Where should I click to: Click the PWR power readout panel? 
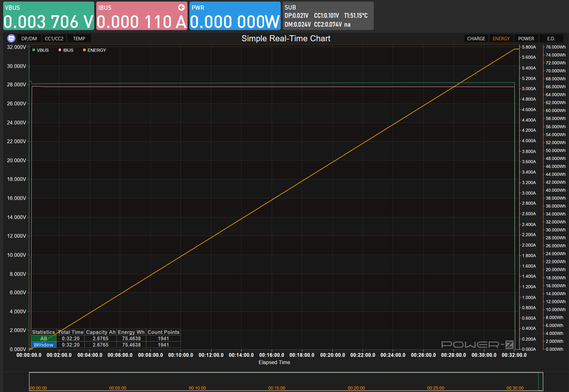pos(235,16)
